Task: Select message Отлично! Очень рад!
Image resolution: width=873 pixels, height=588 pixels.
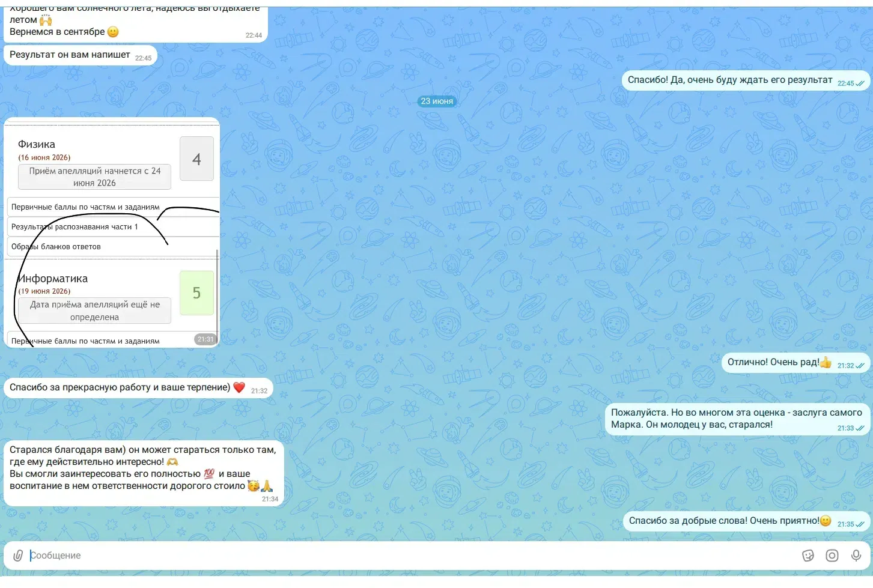Action: pyautogui.click(x=795, y=362)
